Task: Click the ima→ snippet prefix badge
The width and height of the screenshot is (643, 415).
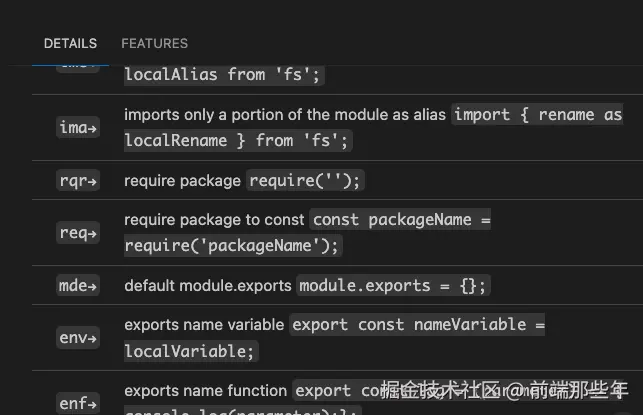Action: click(78, 127)
